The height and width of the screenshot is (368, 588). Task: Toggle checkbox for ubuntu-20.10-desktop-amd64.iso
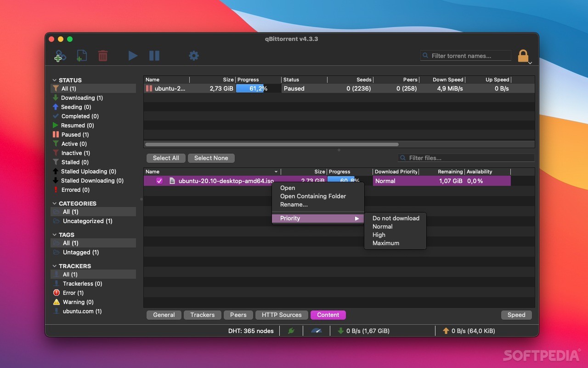pos(159,181)
